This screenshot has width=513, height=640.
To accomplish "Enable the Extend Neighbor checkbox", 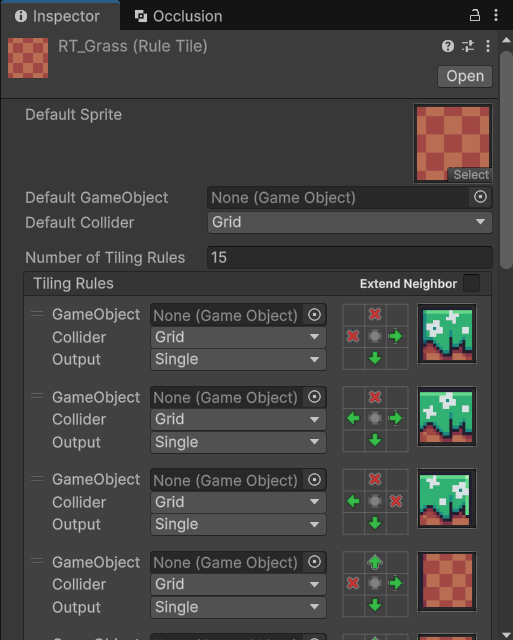I will pyautogui.click(x=471, y=283).
